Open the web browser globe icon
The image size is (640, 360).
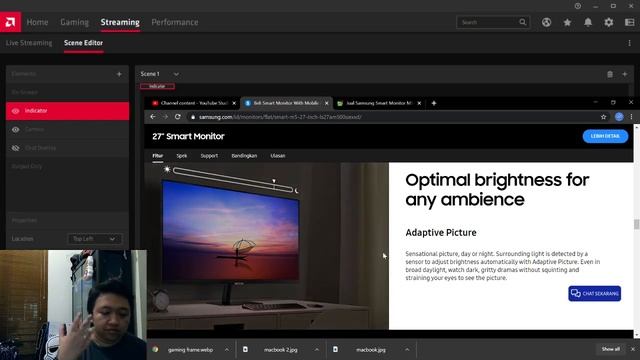coord(546,22)
